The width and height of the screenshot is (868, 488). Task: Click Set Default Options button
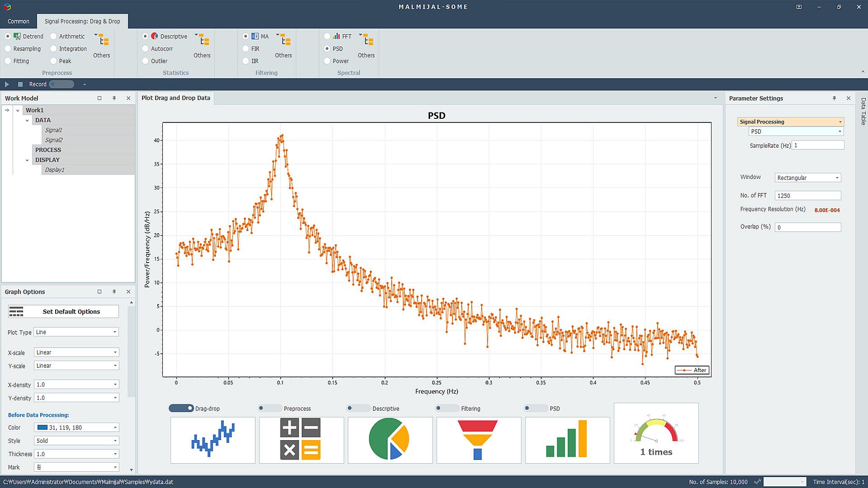tap(63, 311)
